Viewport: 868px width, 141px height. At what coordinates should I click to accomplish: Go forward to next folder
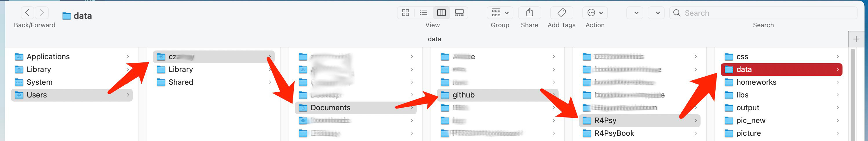point(42,13)
